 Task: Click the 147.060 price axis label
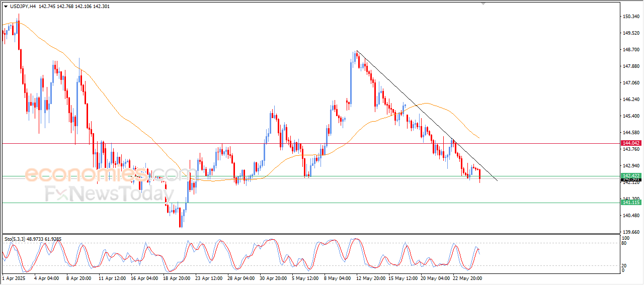632,83
